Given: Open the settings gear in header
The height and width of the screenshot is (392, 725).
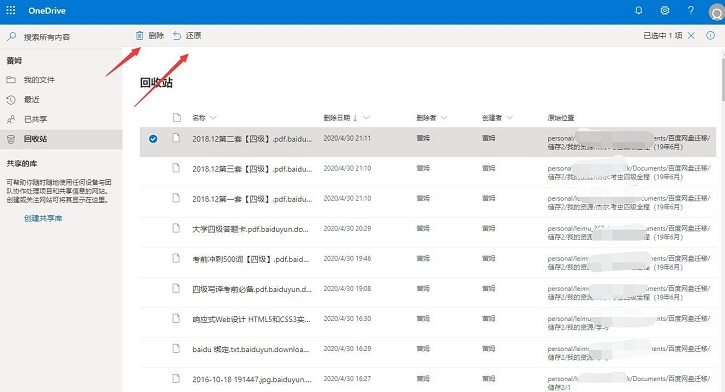Looking at the screenshot, I should point(664,10).
